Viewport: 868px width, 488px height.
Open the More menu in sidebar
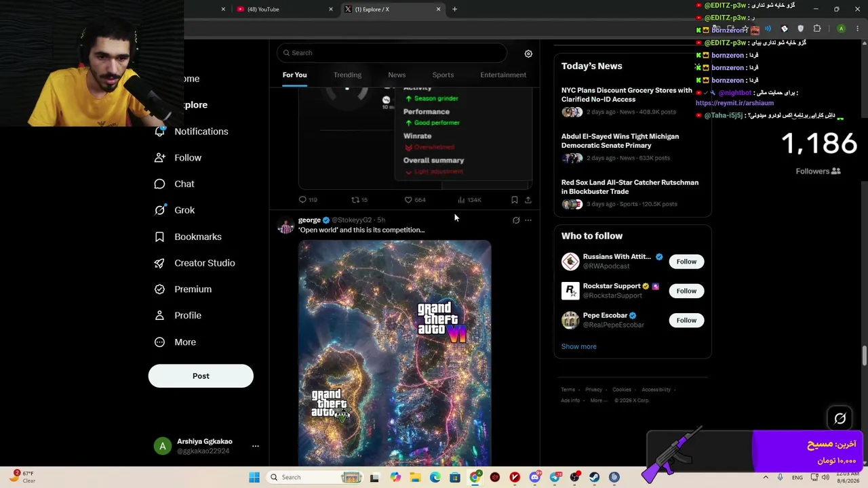coord(175,342)
